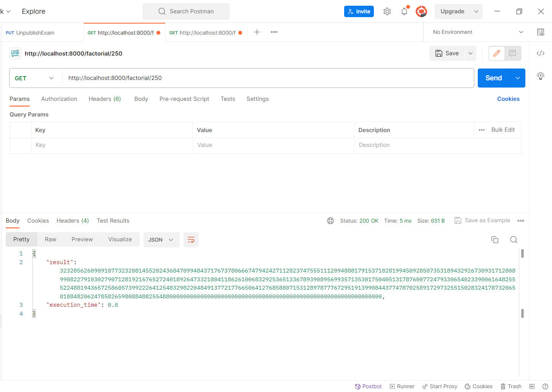Click the network globe icon

[x=330, y=221]
